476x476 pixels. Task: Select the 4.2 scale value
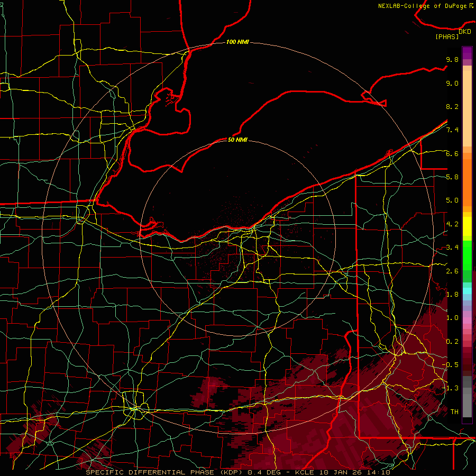pyautogui.click(x=452, y=224)
